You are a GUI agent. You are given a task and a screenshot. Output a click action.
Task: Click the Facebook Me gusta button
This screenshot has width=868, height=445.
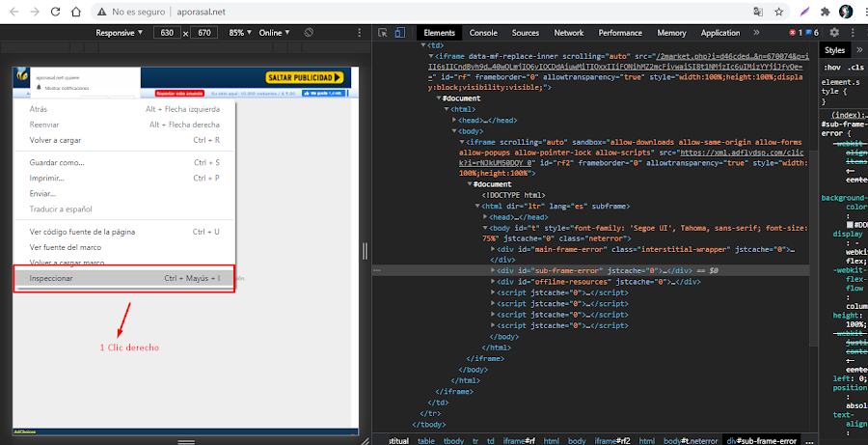[x=324, y=93]
